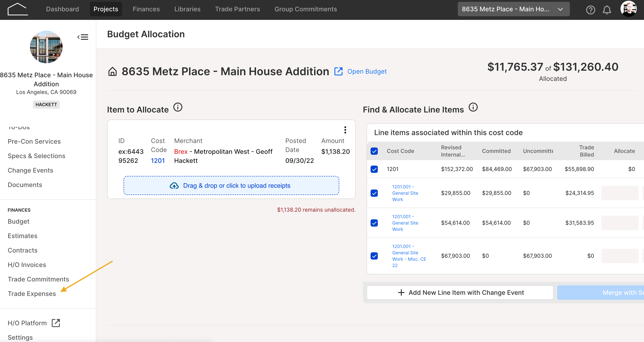Screen dimensions: 644x342
Task: Open Pre-Con Services in sidebar
Action: pos(34,141)
